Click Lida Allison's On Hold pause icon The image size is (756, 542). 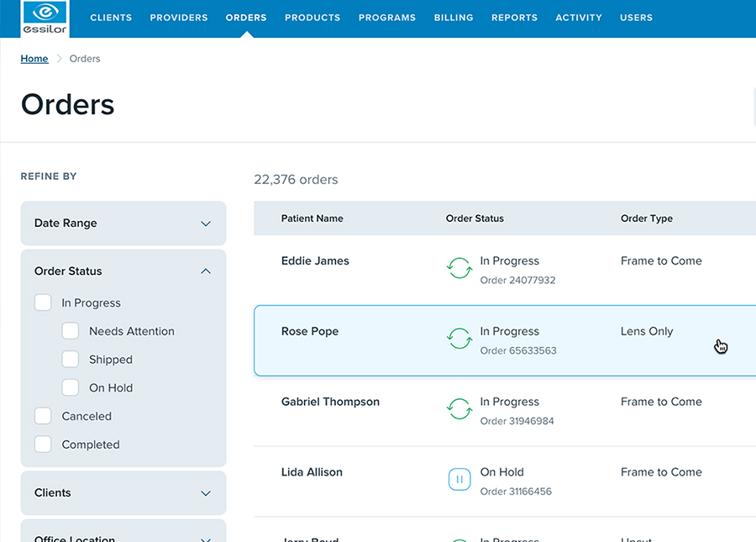point(459,480)
